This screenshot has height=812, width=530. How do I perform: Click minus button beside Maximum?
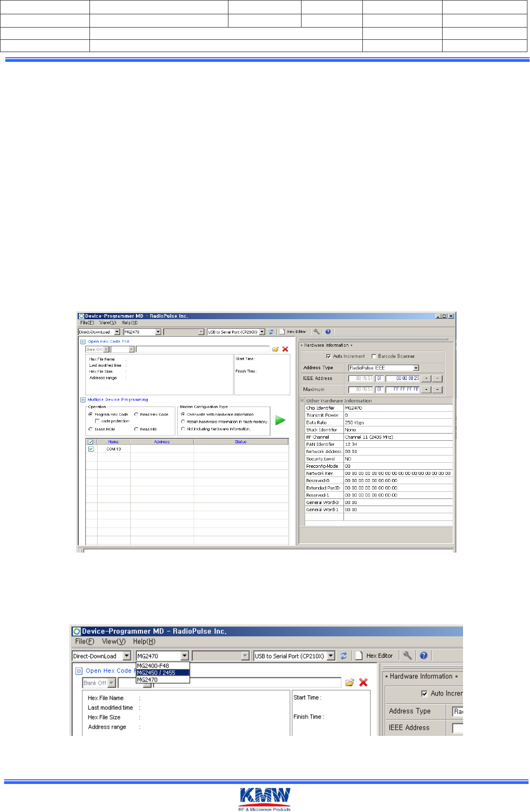pyautogui.click(x=437, y=389)
